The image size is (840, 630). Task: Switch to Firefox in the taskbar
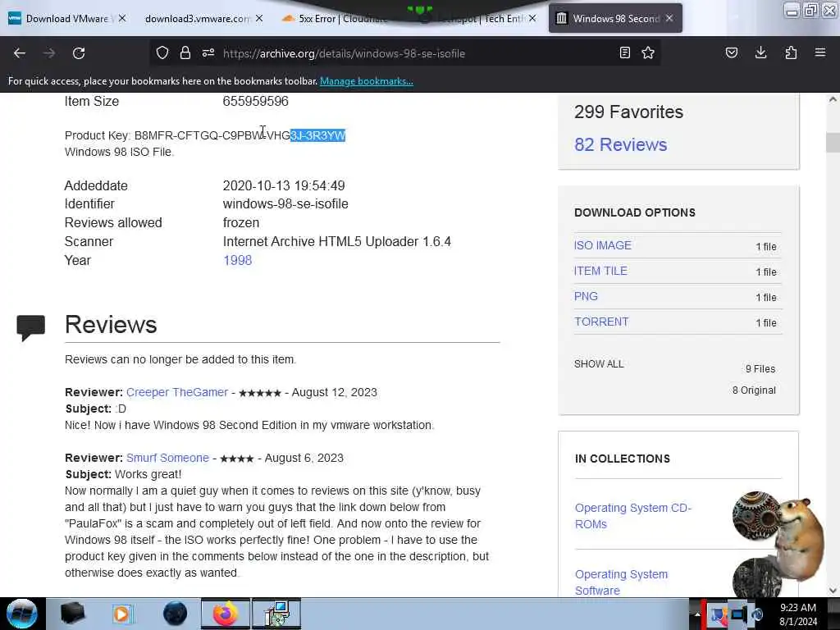click(x=226, y=614)
